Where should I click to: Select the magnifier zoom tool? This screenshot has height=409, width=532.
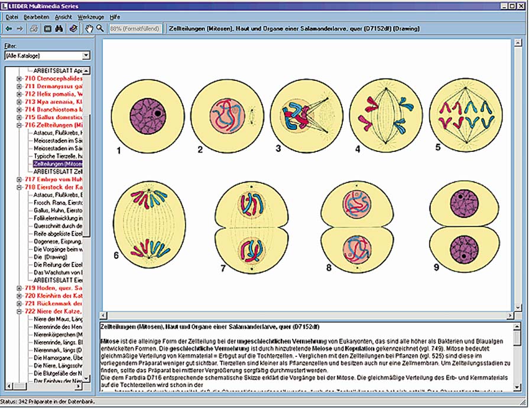click(x=100, y=28)
